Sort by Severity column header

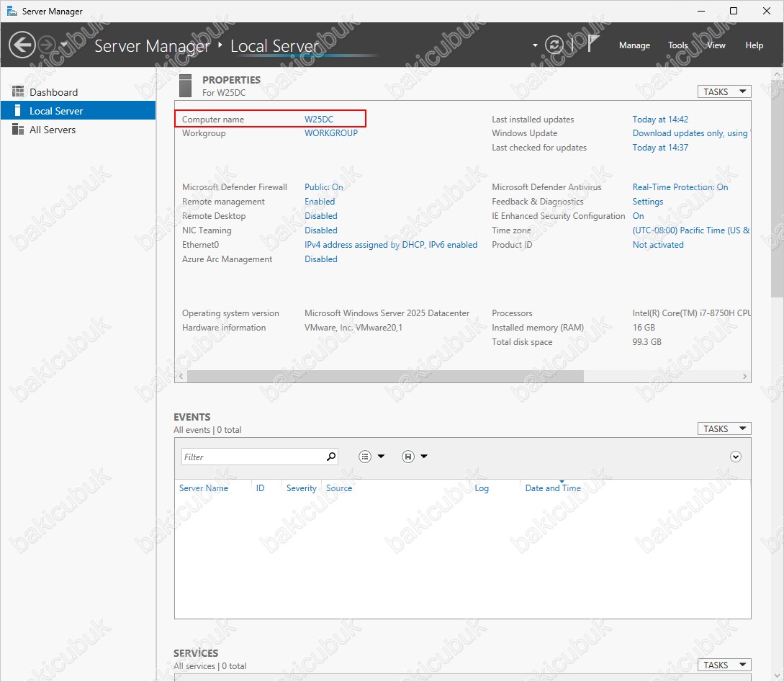pos(301,488)
